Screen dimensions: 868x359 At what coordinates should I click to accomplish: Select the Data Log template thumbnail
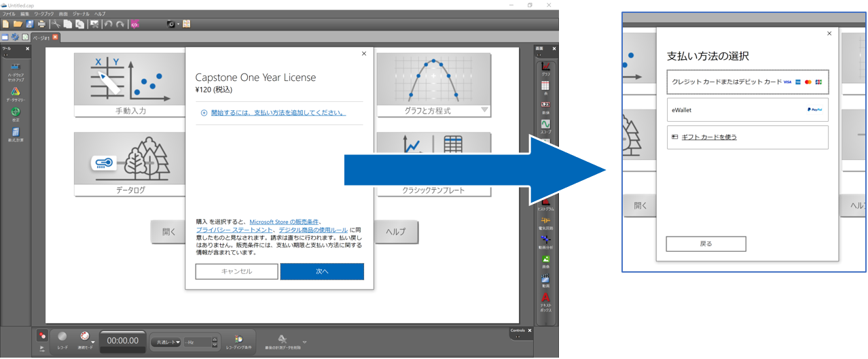pyautogui.click(x=130, y=165)
